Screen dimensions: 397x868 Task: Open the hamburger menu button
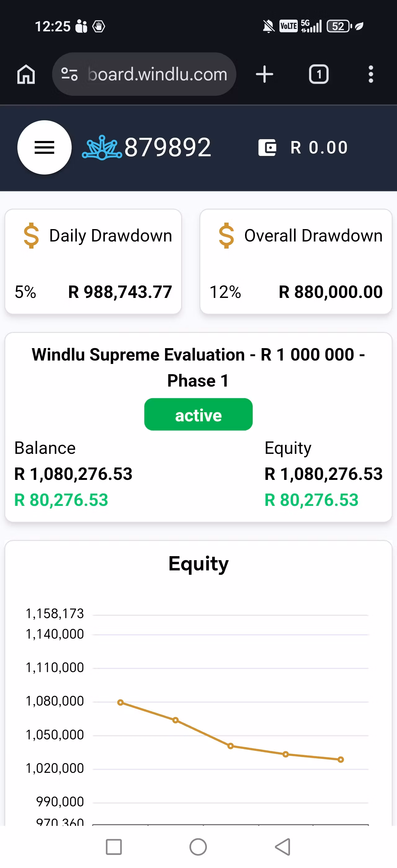pos(44,147)
